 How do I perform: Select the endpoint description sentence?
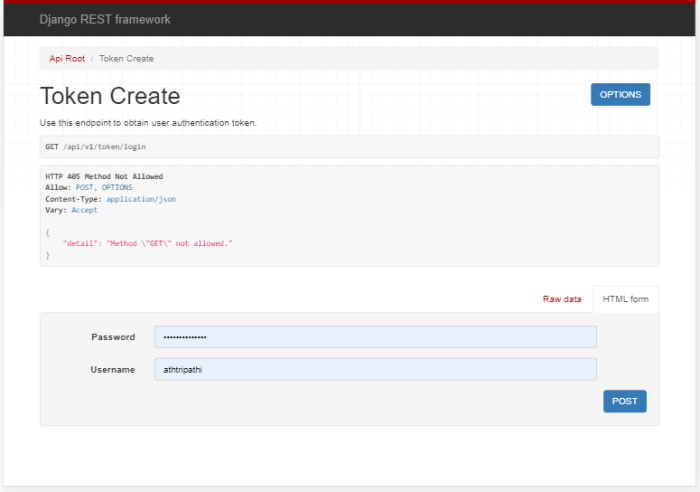[x=148, y=123]
